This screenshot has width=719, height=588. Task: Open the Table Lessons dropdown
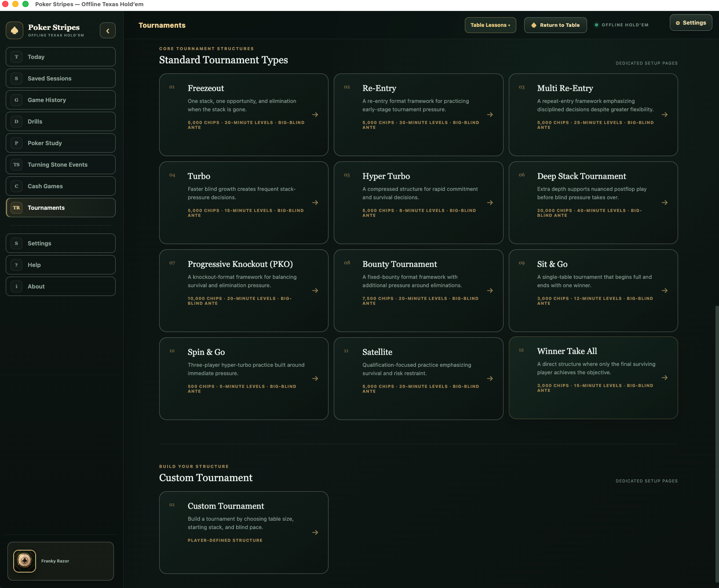(x=490, y=25)
